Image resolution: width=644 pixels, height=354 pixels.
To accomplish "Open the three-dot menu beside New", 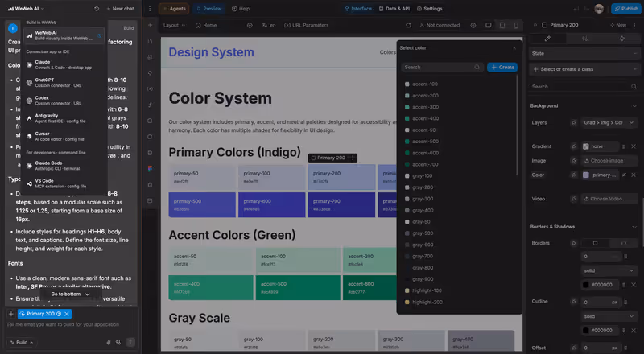I will pos(636,25).
